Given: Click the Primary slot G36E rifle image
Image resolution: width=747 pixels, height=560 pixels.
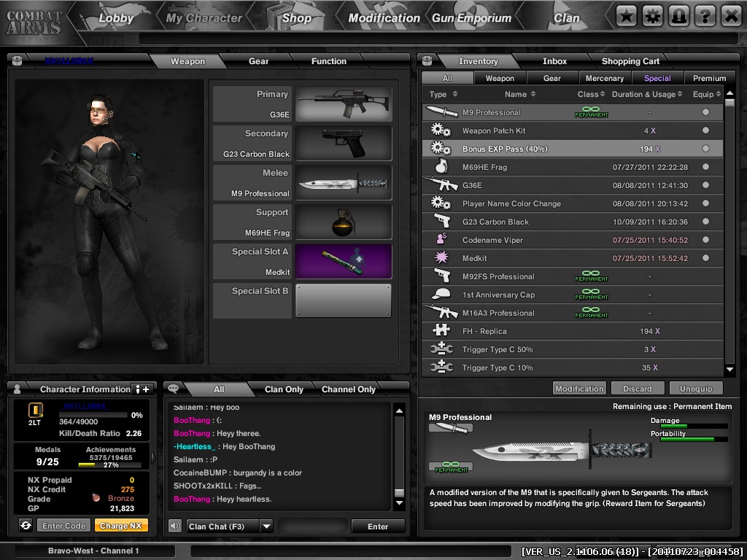Looking at the screenshot, I should (x=344, y=104).
